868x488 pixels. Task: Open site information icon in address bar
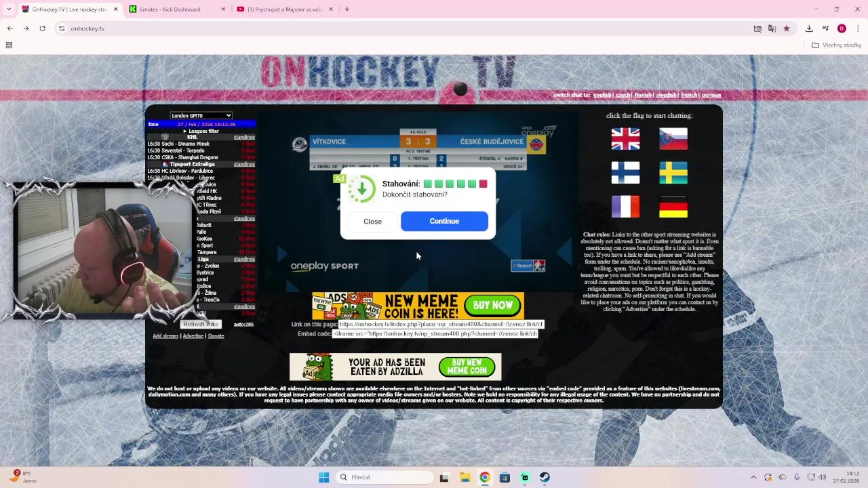tap(62, 28)
